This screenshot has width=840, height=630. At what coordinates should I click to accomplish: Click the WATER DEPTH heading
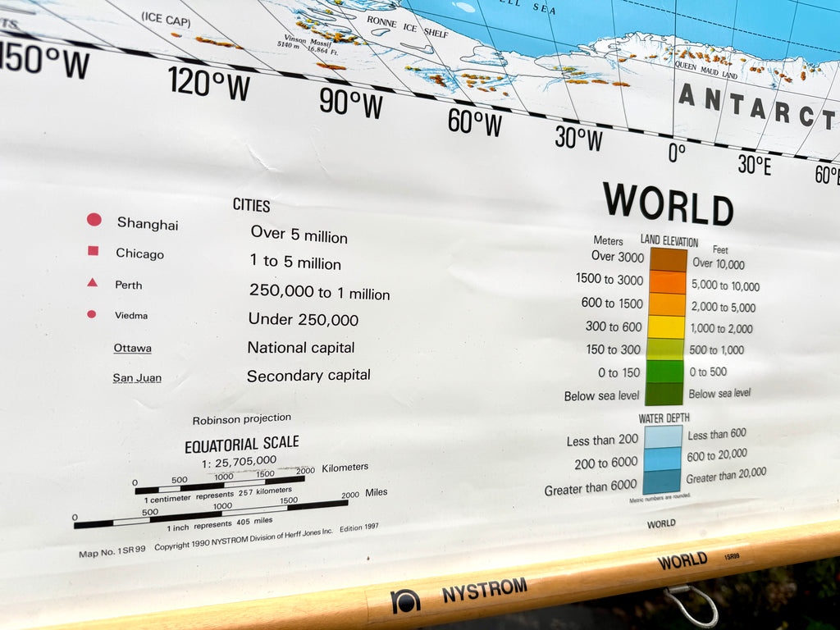point(664,418)
